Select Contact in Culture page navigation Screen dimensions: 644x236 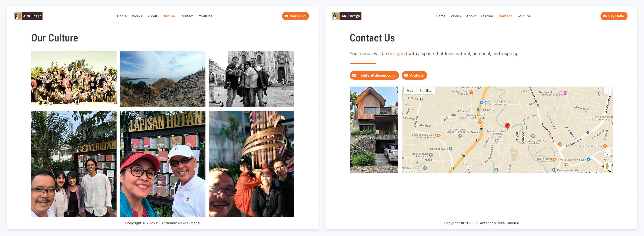click(x=187, y=16)
